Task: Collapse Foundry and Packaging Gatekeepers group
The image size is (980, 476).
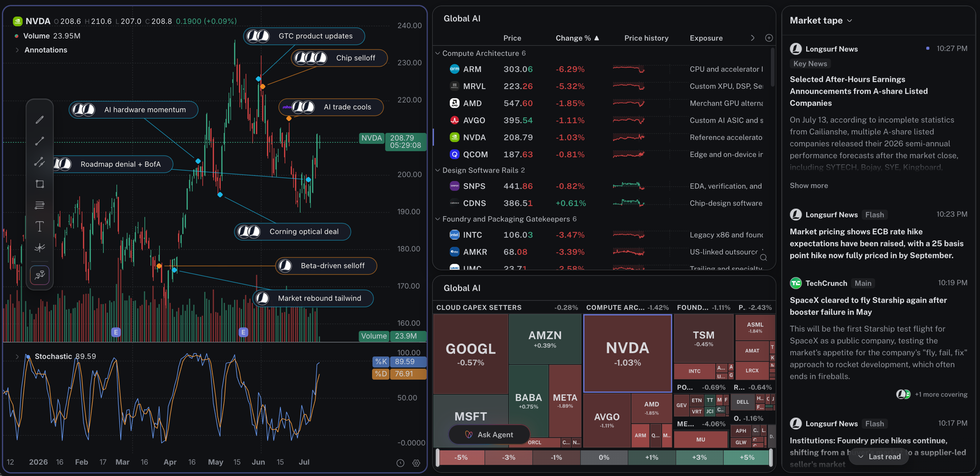Action: point(438,219)
